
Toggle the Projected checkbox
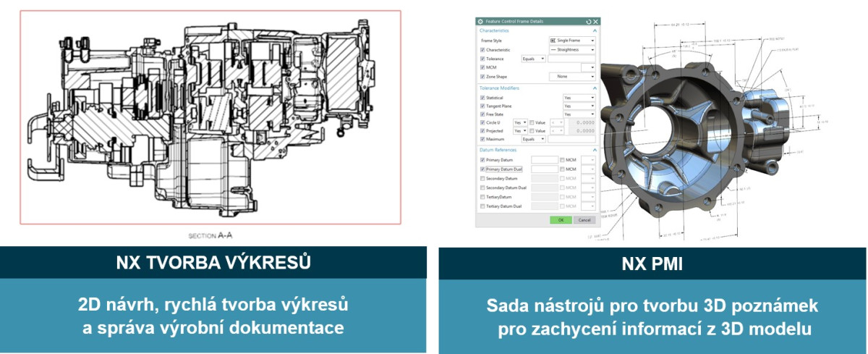click(x=482, y=131)
